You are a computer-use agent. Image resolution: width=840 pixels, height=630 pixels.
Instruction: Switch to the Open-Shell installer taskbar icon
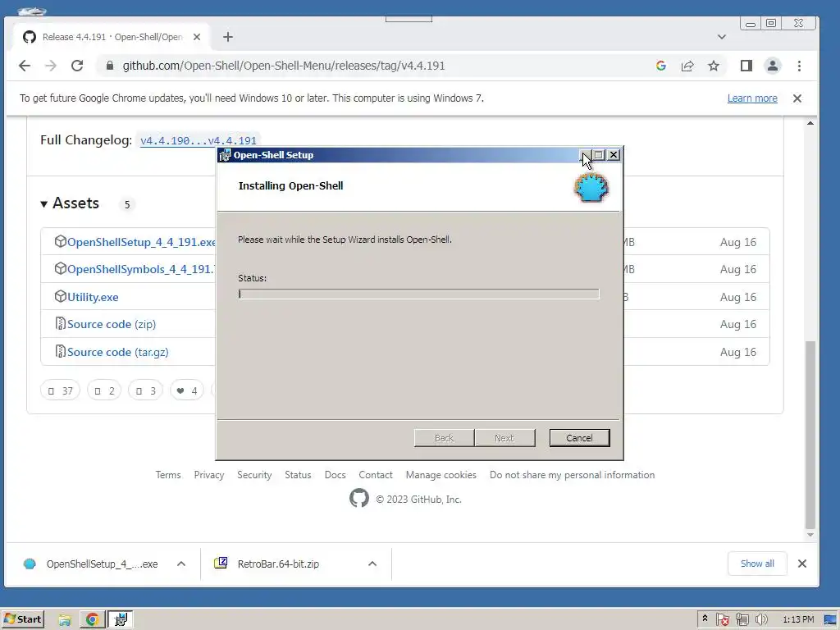coord(121,620)
